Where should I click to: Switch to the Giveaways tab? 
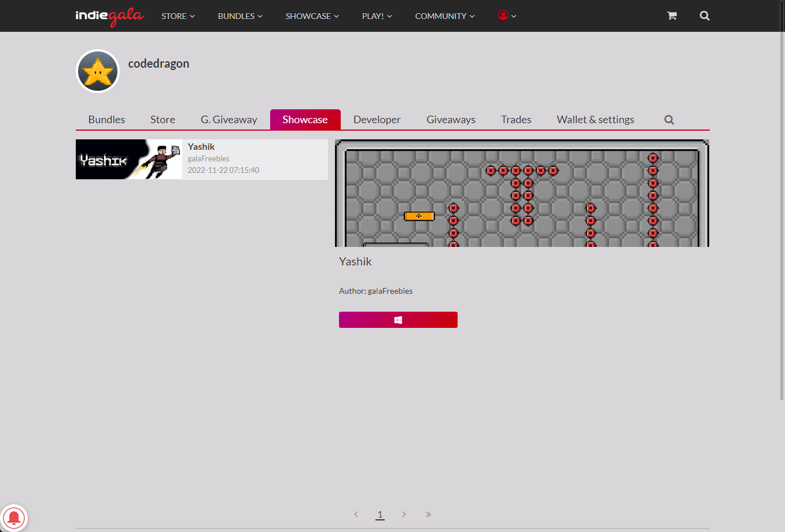(x=451, y=120)
